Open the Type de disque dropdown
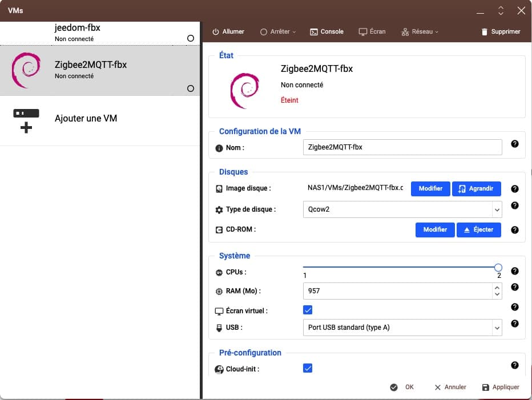532x400 pixels. point(402,209)
